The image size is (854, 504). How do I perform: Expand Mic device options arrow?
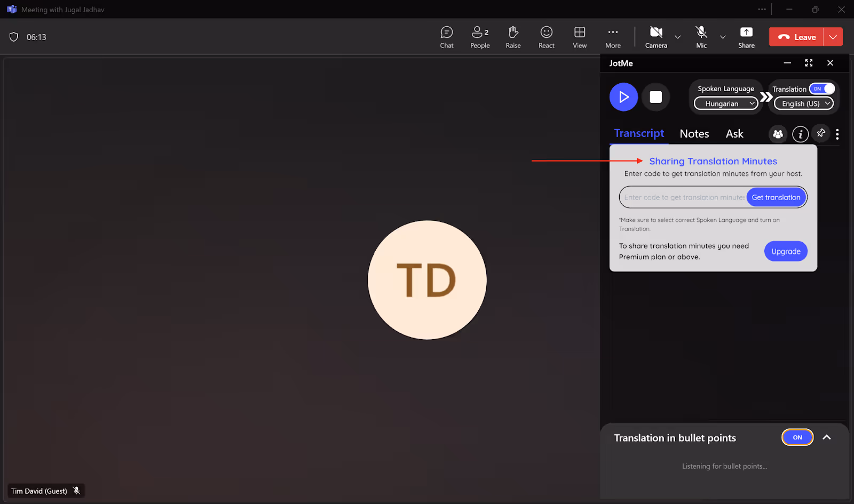(x=723, y=37)
